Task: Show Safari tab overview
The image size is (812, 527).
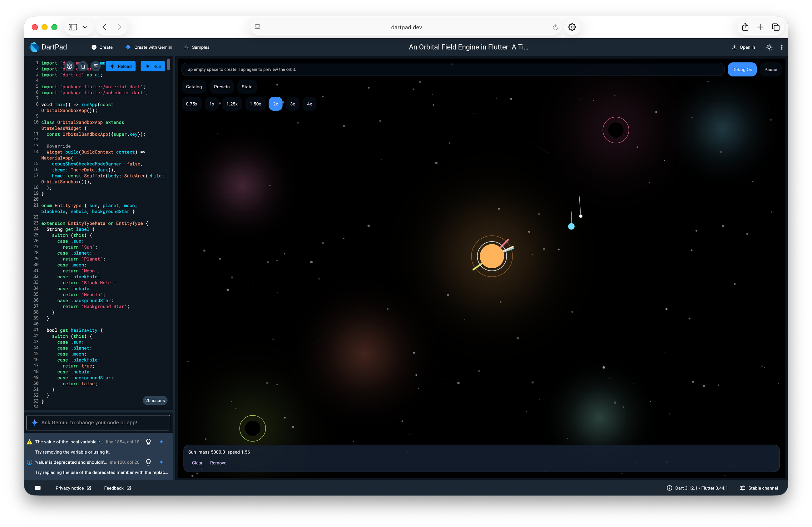Action: [775, 27]
